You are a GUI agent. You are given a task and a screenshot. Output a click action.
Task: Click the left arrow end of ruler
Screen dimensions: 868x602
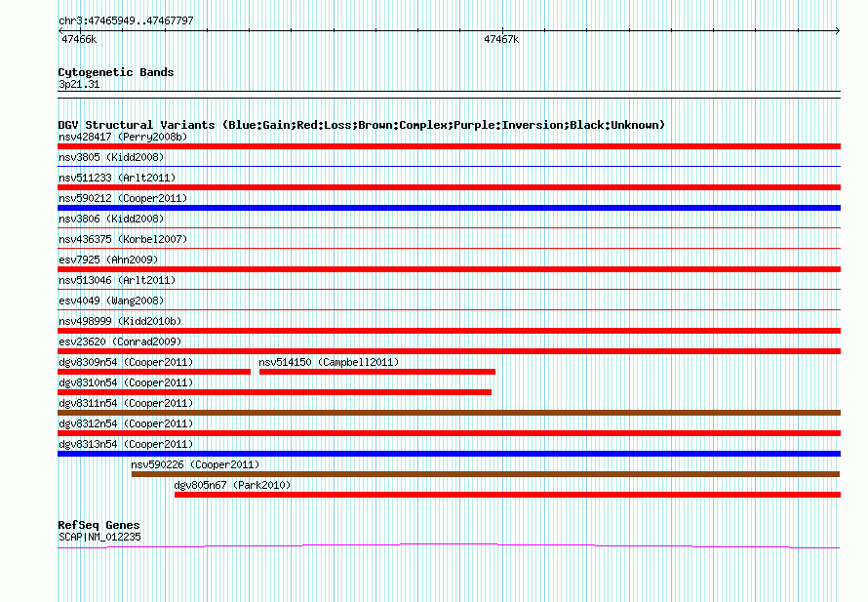(60, 30)
